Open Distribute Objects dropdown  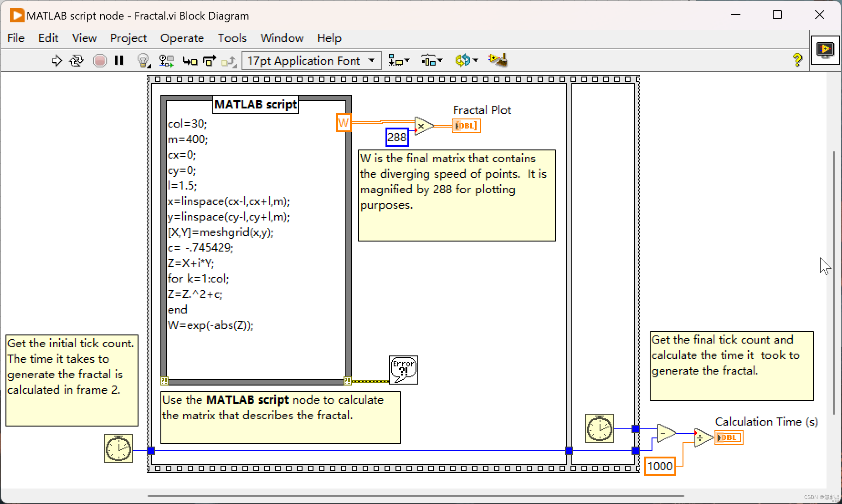coord(431,61)
